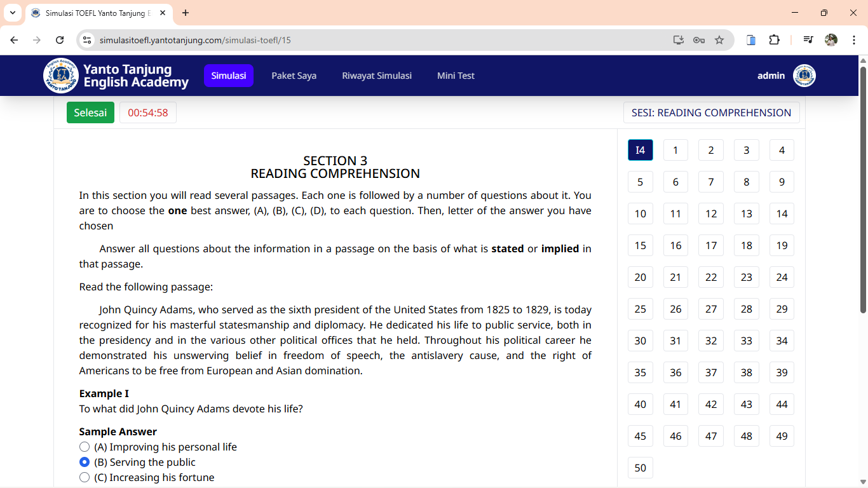This screenshot has height=488, width=868.
Task: Open a new browser tab
Action: pyautogui.click(x=186, y=13)
